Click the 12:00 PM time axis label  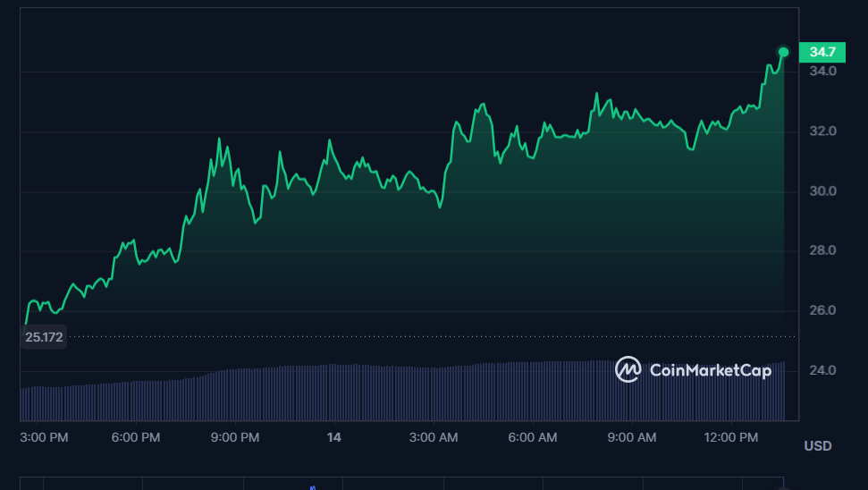[730, 437]
